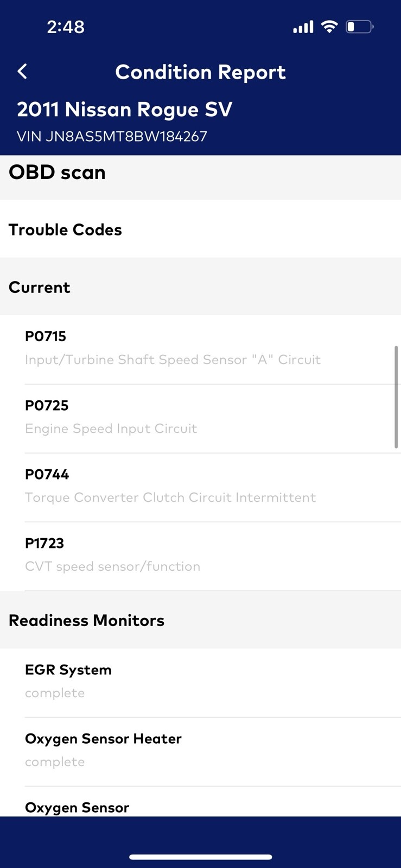401x868 pixels.
Task: Select the P0725 Engine Speed Input code
Action: click(111, 417)
